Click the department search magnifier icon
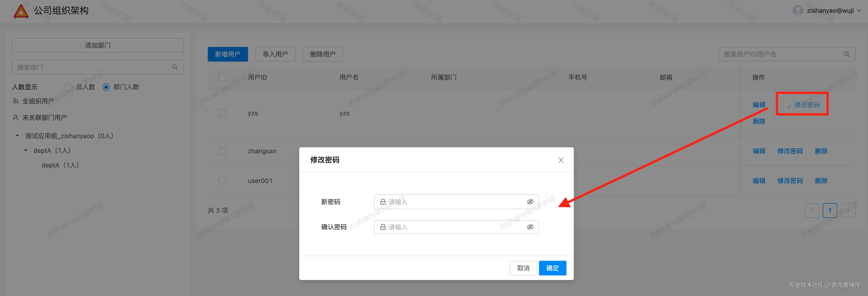 point(175,67)
